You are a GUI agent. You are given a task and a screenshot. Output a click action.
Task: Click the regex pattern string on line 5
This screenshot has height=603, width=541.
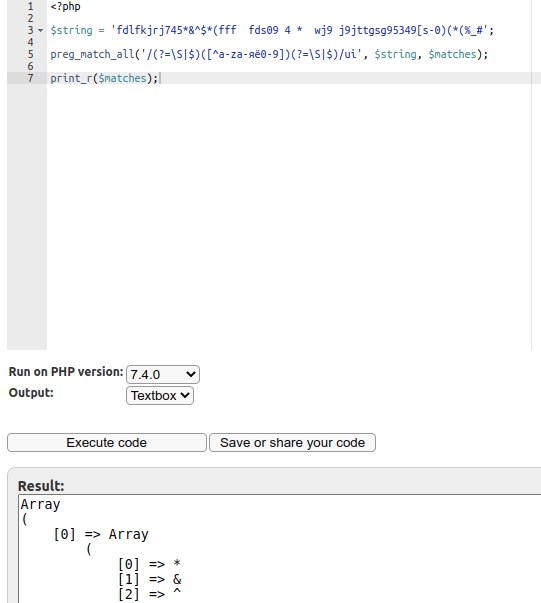(251, 54)
